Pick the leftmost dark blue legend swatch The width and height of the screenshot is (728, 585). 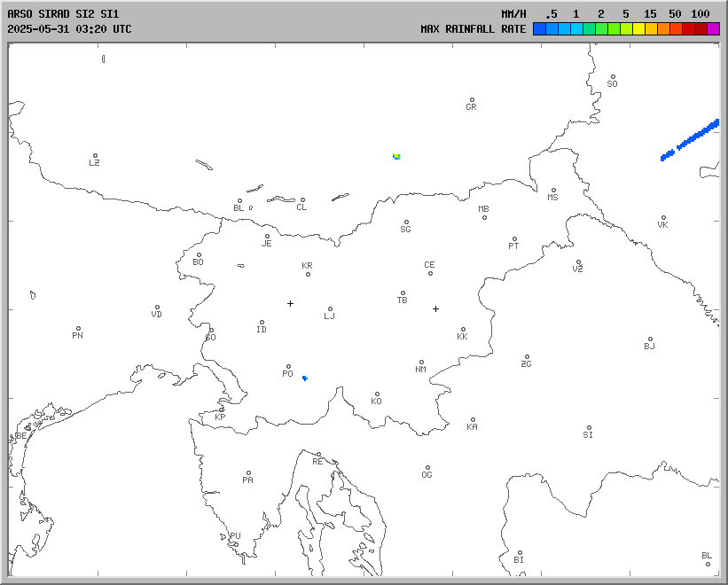coord(539,29)
